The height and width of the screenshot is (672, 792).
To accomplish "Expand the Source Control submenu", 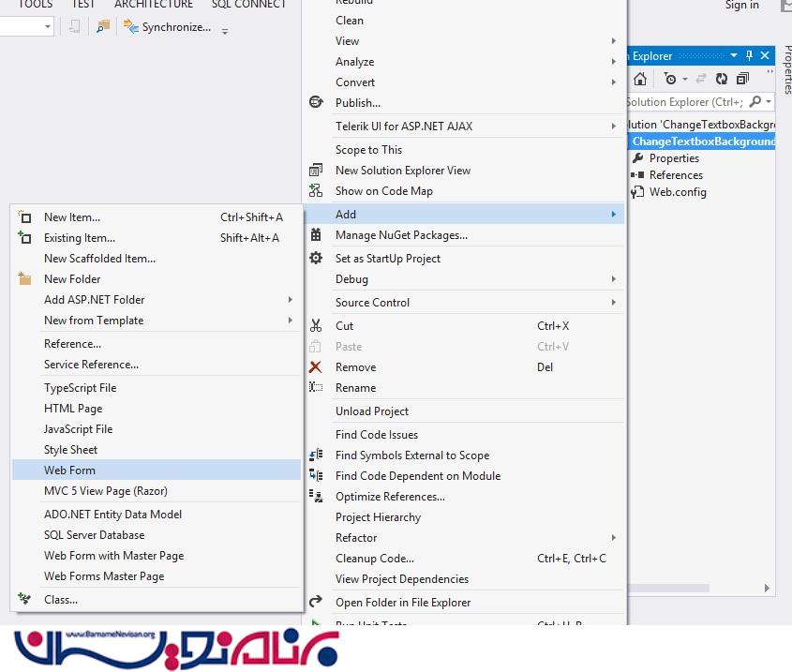I will click(x=465, y=302).
